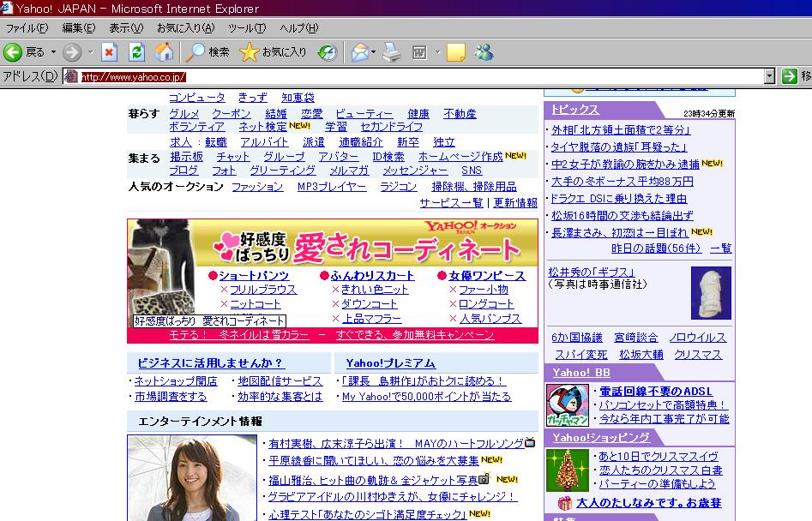This screenshot has height=521, width=812.
Task: Open the 心理テスト job satisfaction check link
Action: (368, 515)
